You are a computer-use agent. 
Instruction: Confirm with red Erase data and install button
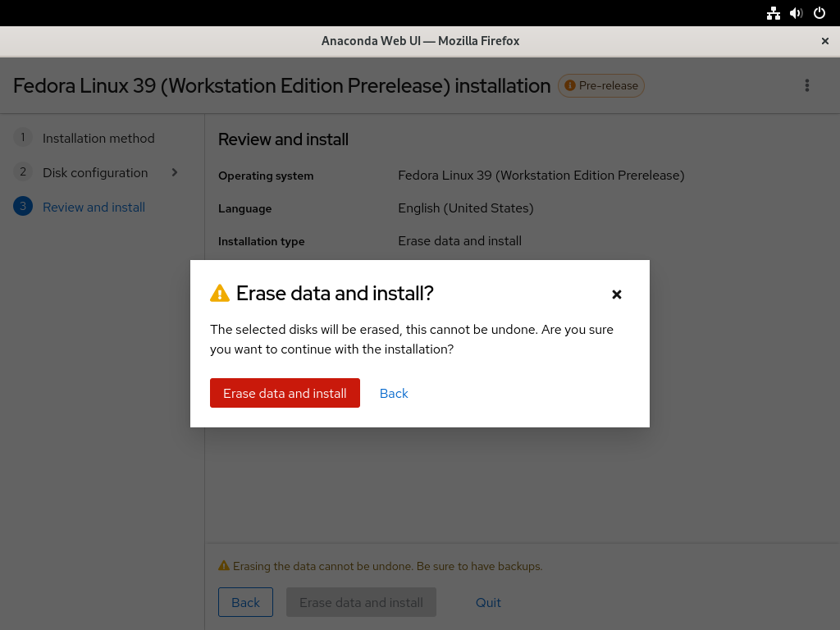click(x=285, y=393)
